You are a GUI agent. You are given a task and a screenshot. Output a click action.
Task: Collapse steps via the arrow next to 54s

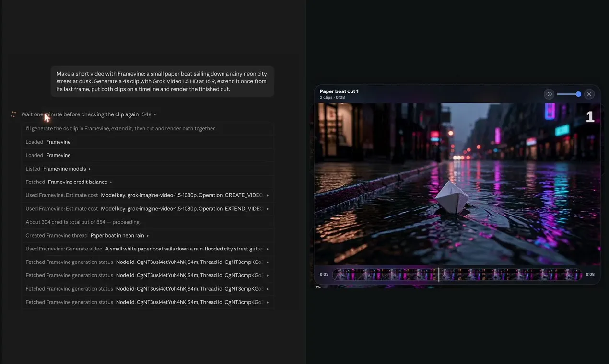click(155, 115)
